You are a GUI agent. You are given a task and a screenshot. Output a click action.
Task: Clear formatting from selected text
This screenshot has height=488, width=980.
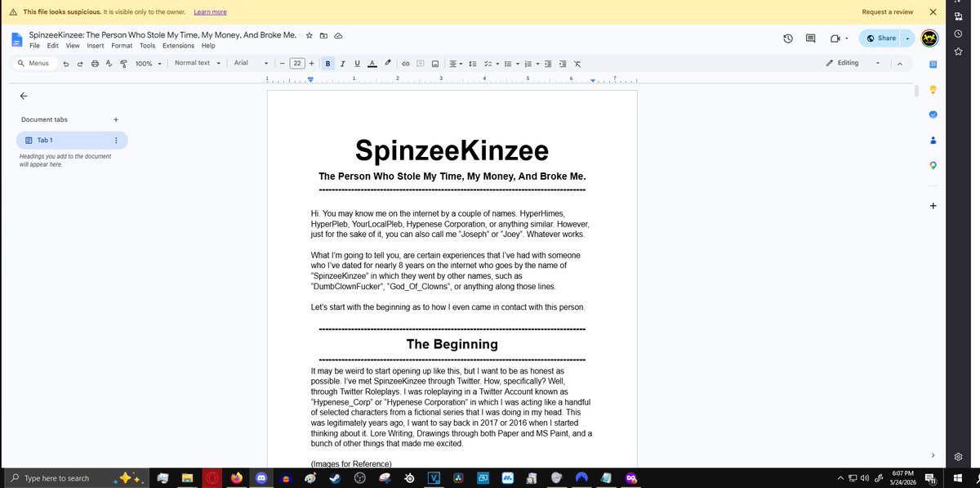tap(577, 64)
